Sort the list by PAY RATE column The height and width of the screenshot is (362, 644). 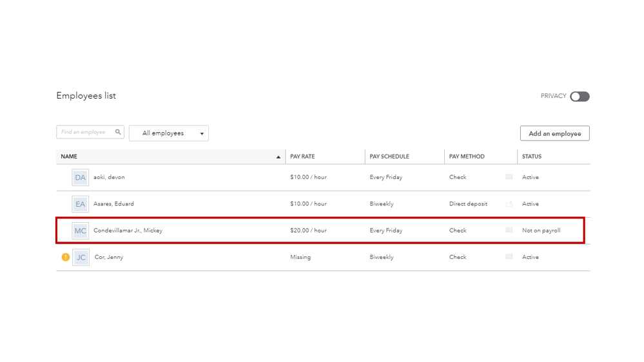pyautogui.click(x=302, y=157)
